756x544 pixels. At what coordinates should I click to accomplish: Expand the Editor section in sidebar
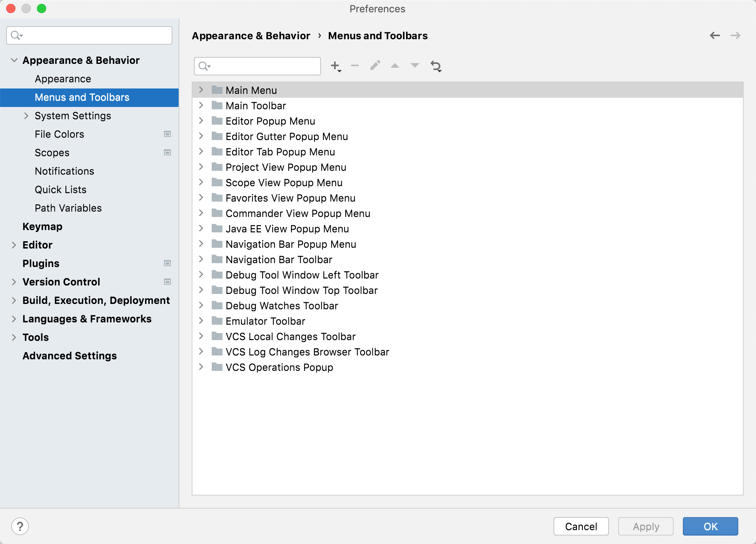click(13, 245)
